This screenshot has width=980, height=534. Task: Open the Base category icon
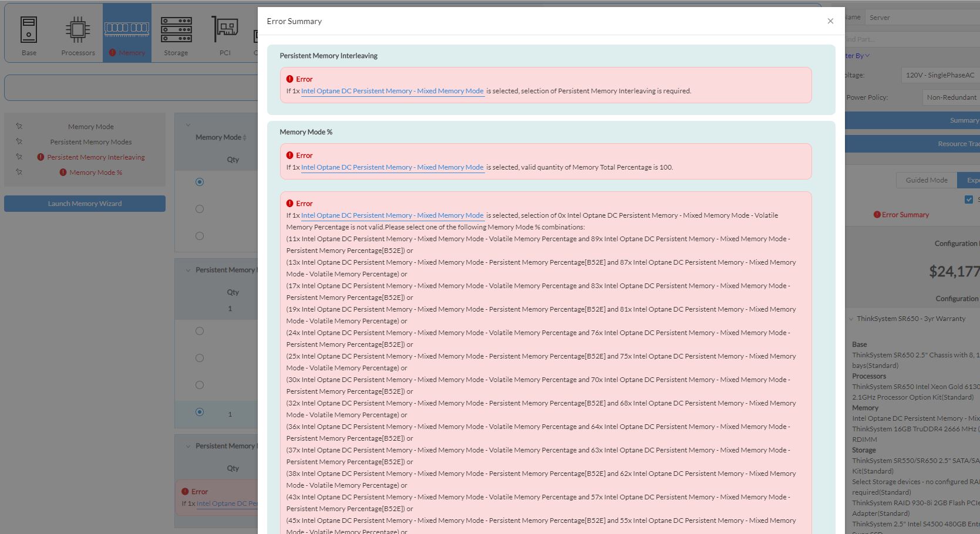coord(29,30)
